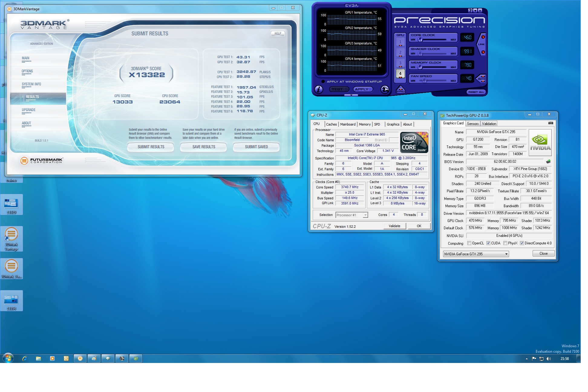Viewport: 588px width, 392px height.
Task: Toggle OpenCL checkbox in GPU-Z
Action: click(x=469, y=243)
